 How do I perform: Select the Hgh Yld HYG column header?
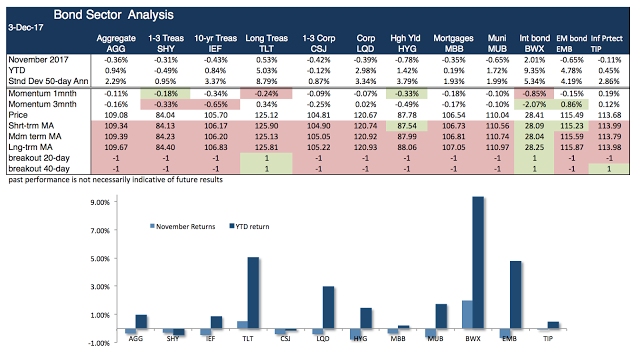click(405, 43)
